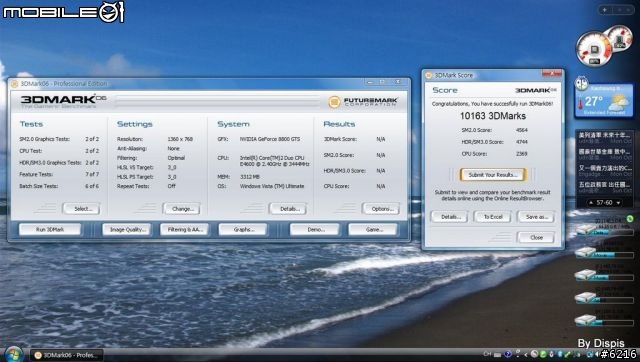Open the Image Quality... tool
Image resolution: width=640 pixels, height=362 pixels.
click(x=127, y=229)
